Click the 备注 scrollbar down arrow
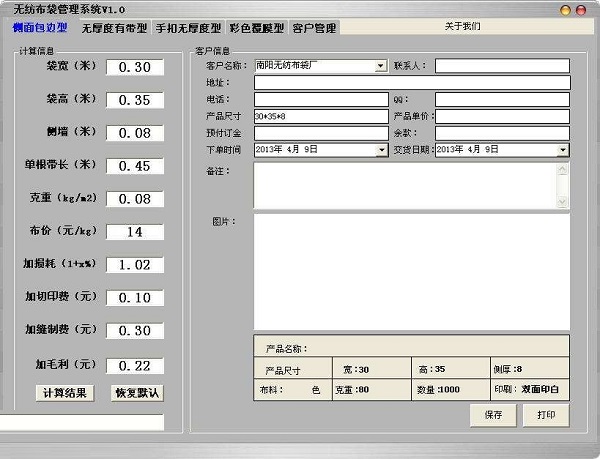The width and height of the screenshot is (600, 459). coord(562,201)
